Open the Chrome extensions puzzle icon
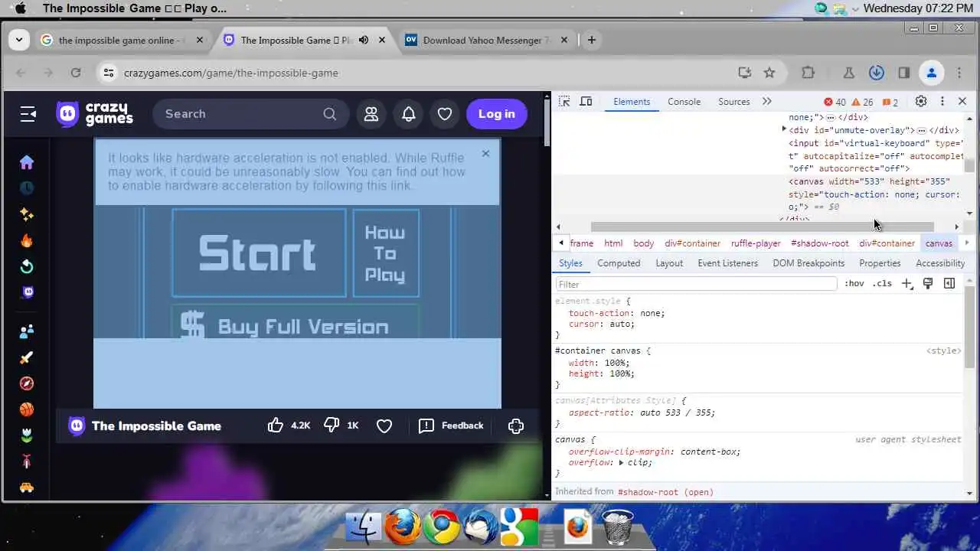The width and height of the screenshot is (980, 551). click(808, 73)
